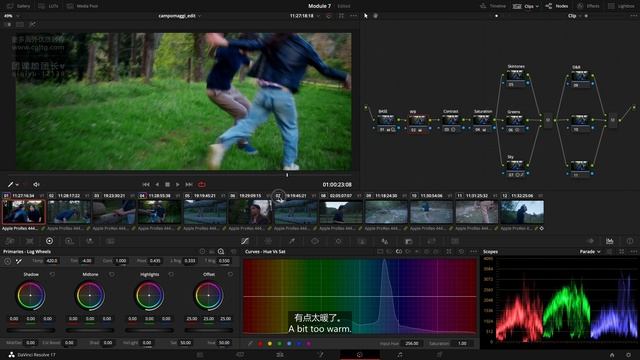Select clip 04 thumbnail in timeline strip
640x360 pixels.
(160, 212)
